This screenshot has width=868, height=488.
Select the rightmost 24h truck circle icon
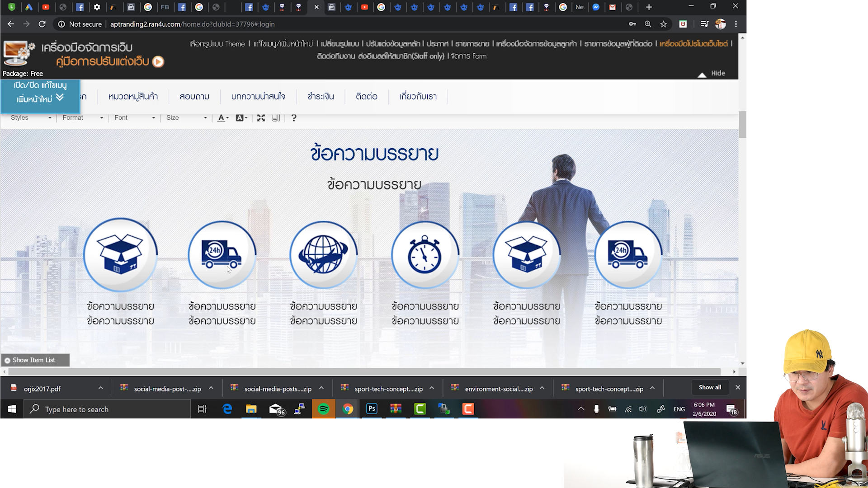[628, 255]
